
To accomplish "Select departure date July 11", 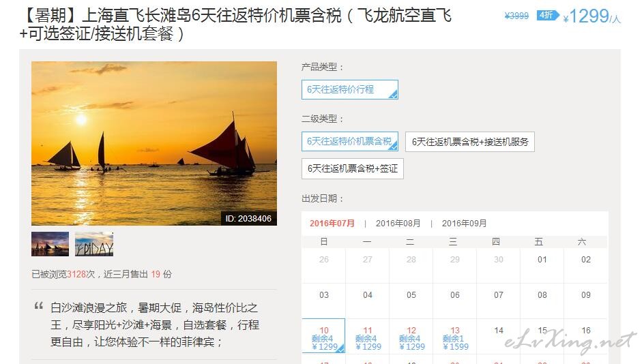I will click(368, 335).
